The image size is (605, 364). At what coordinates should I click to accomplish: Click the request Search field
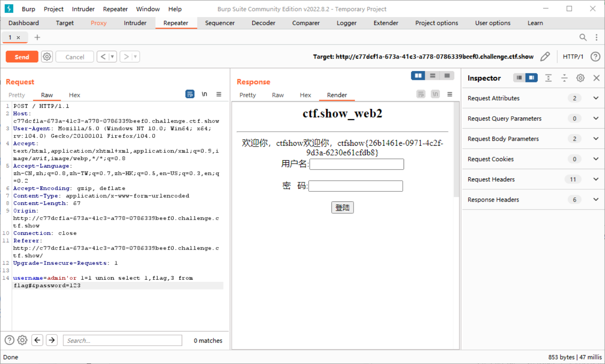point(123,341)
